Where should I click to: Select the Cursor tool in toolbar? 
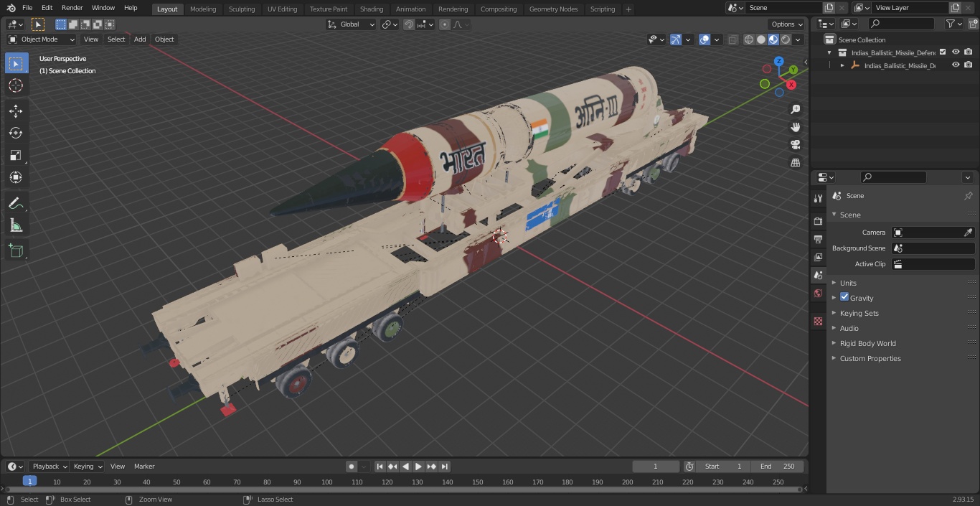16,85
